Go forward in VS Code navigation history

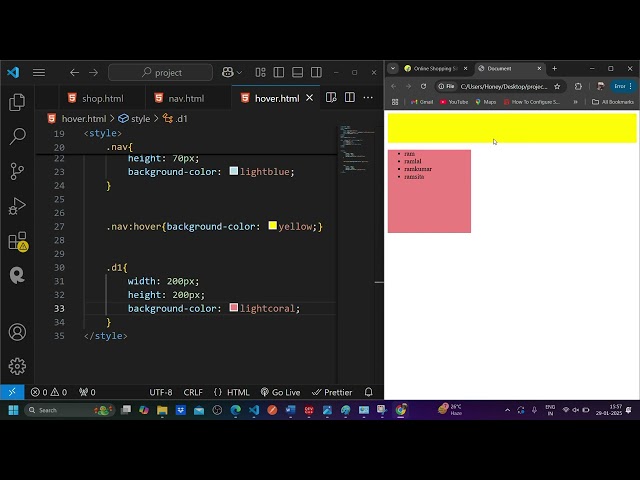point(93,73)
